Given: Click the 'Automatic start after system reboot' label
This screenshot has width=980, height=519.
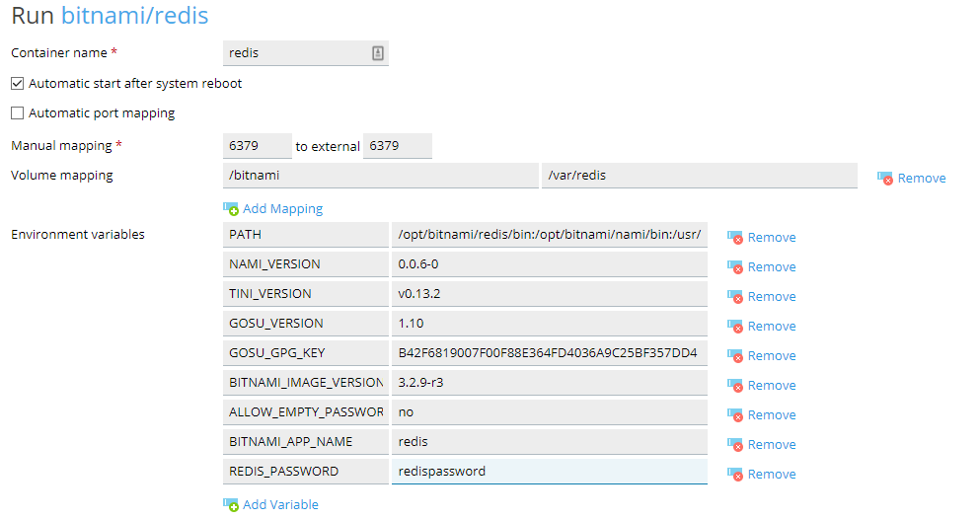Looking at the screenshot, I should point(135,84).
